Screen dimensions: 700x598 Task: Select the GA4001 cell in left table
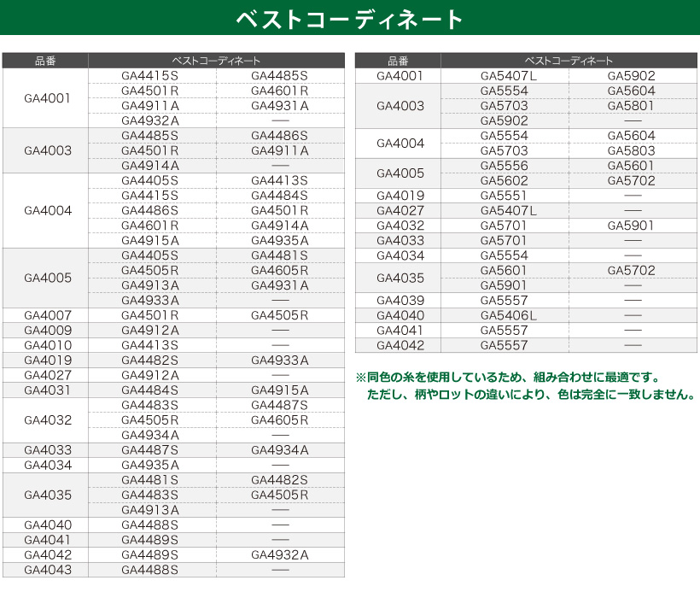point(47,98)
